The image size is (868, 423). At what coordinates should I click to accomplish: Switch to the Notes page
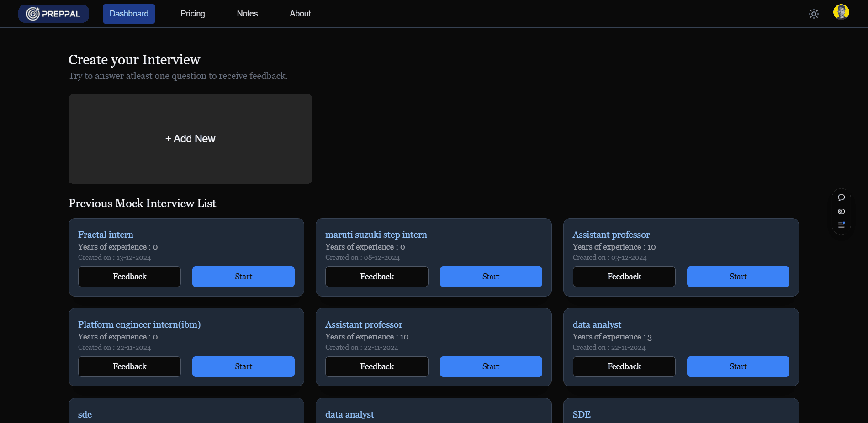click(x=247, y=14)
